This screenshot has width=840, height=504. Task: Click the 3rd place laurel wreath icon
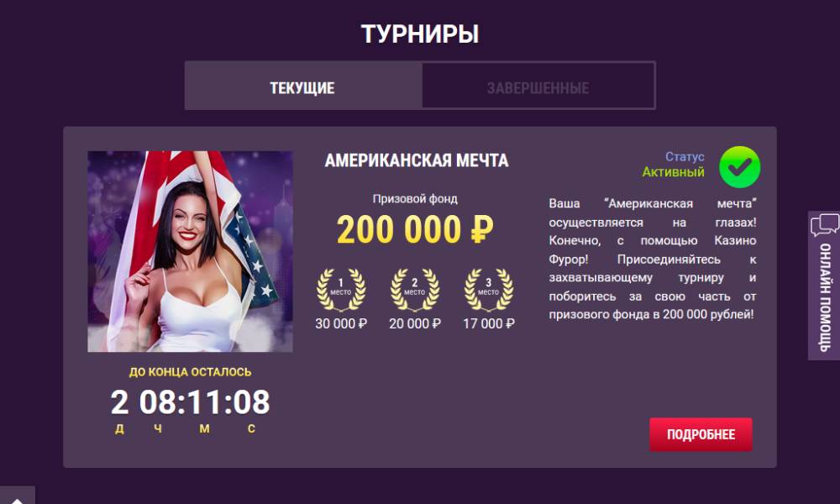click(489, 289)
